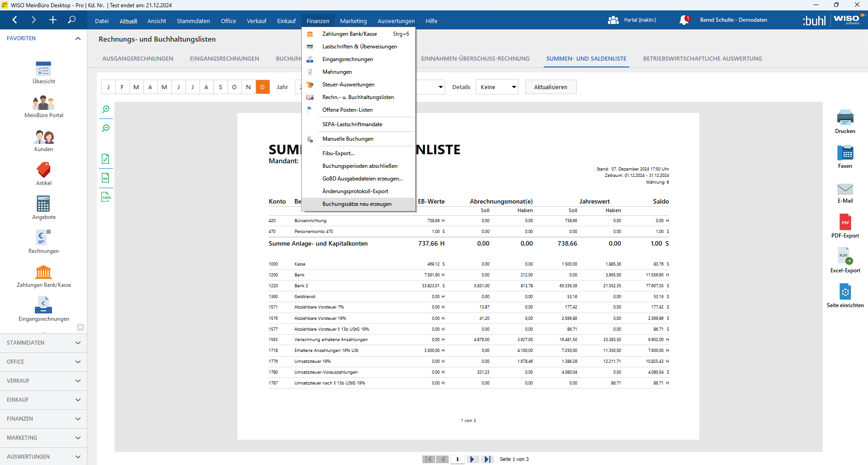This screenshot has height=465, width=868.
Task: Expand FINANZEN sidebar section
Action: (43, 419)
